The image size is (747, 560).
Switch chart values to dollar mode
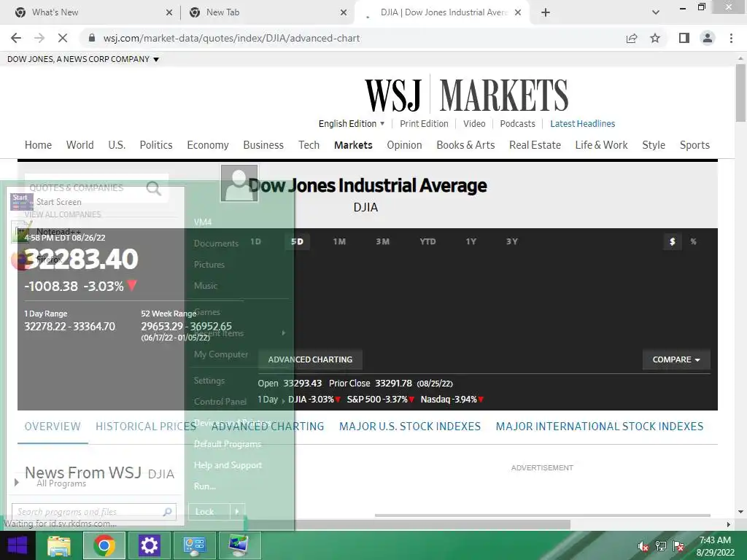(x=672, y=241)
